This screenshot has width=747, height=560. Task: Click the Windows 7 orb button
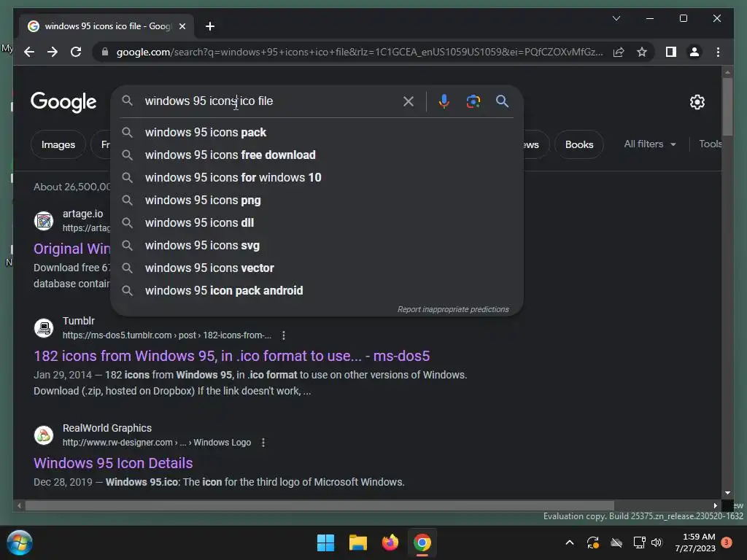pos(20,542)
